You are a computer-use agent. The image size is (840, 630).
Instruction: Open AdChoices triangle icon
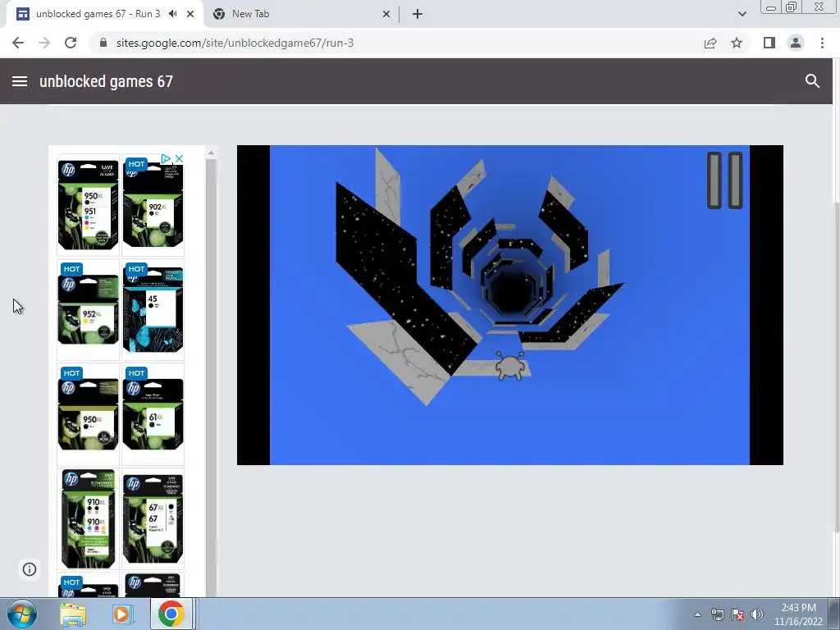coord(166,158)
